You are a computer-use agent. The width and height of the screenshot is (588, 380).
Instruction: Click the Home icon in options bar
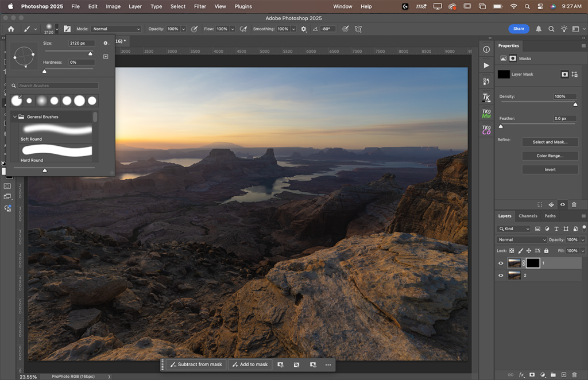point(11,29)
